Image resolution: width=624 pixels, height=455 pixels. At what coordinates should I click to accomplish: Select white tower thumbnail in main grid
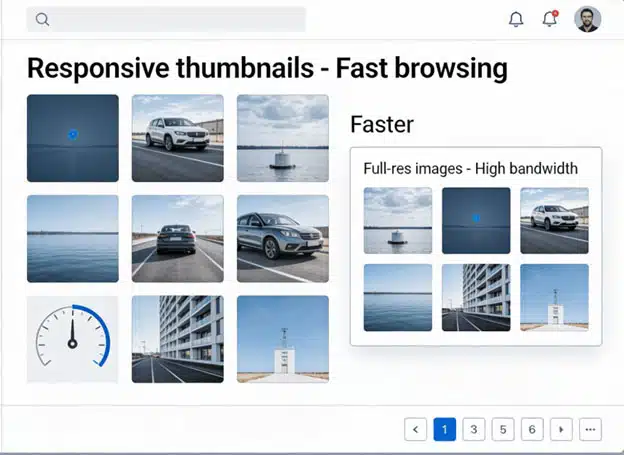(282, 338)
